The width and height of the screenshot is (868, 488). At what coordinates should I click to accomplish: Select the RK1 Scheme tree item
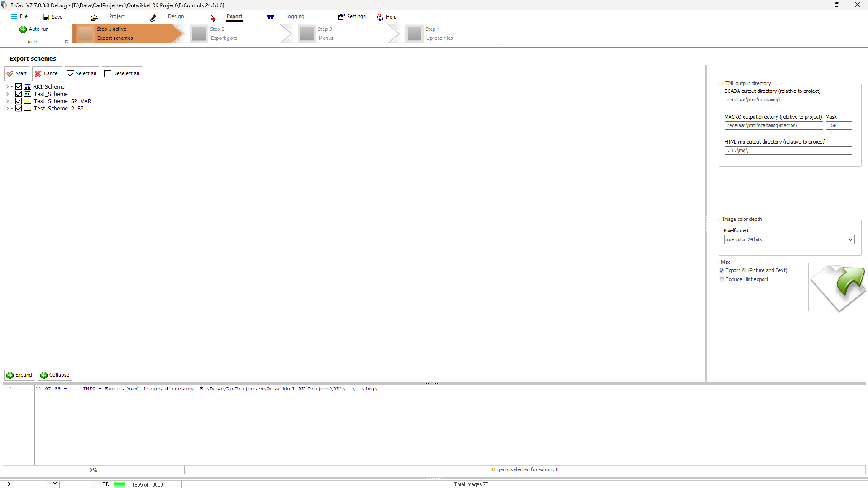[x=49, y=87]
